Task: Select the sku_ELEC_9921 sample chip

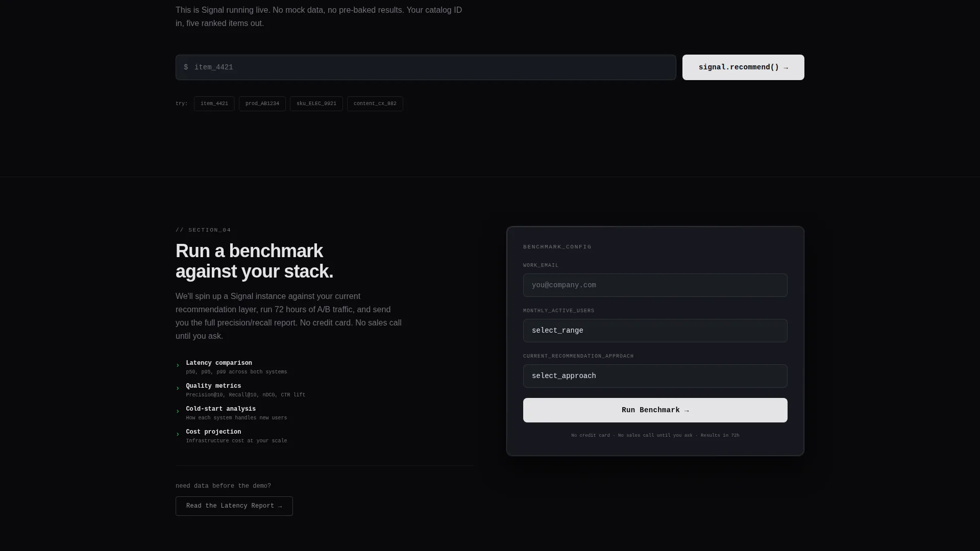Action: pyautogui.click(x=316, y=104)
